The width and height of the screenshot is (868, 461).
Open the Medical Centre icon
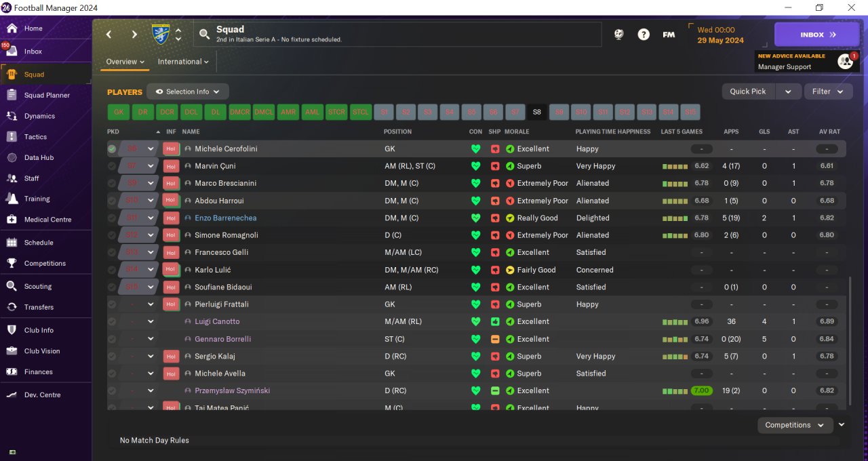[12, 220]
